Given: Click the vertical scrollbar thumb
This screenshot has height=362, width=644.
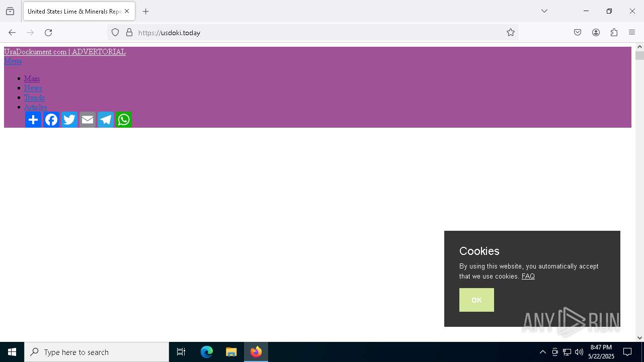Looking at the screenshot, I should pyautogui.click(x=639, y=55).
